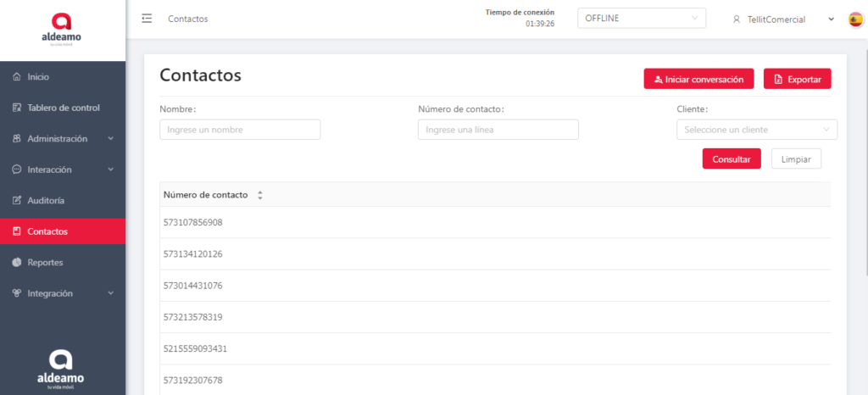The width and height of the screenshot is (868, 395).
Task: Click the aldeamo logo at bottom of sidebar
Action: [x=61, y=369]
